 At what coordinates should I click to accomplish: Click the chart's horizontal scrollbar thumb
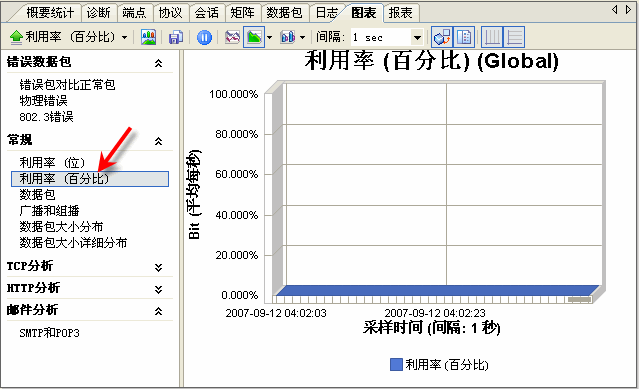579,299
